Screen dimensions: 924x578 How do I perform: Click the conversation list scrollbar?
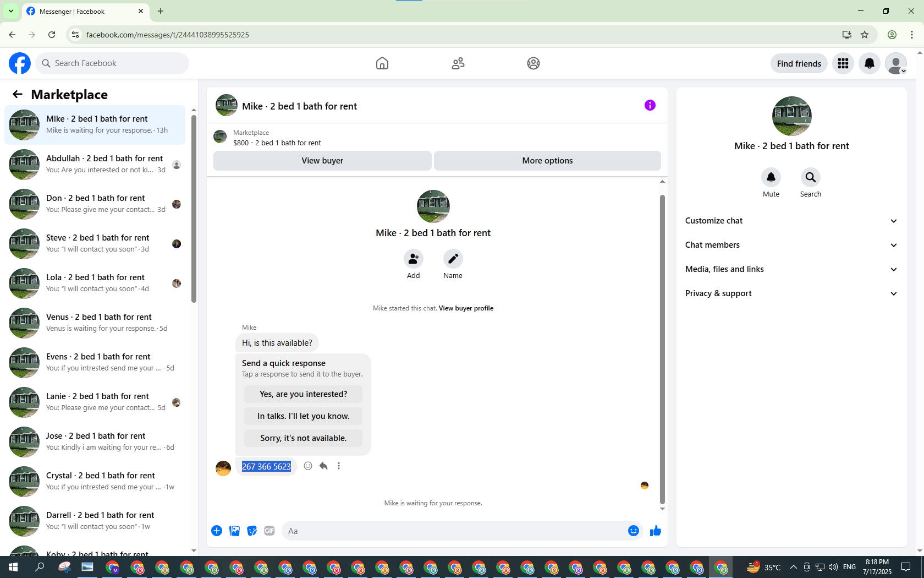tap(194, 209)
